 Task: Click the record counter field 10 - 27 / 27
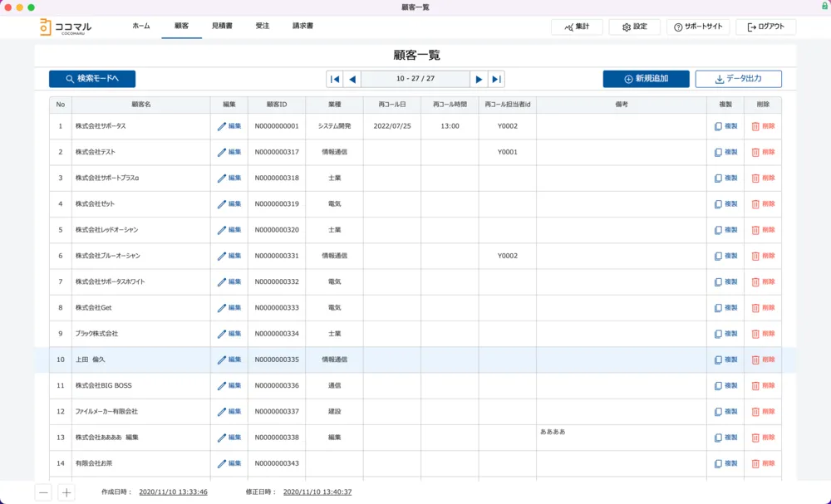[x=415, y=79]
